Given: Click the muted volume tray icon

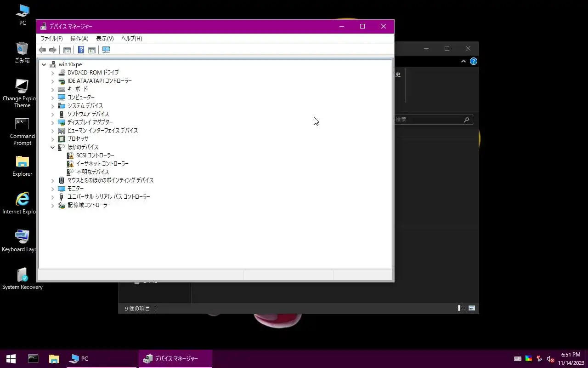Looking at the screenshot, I should (550, 359).
